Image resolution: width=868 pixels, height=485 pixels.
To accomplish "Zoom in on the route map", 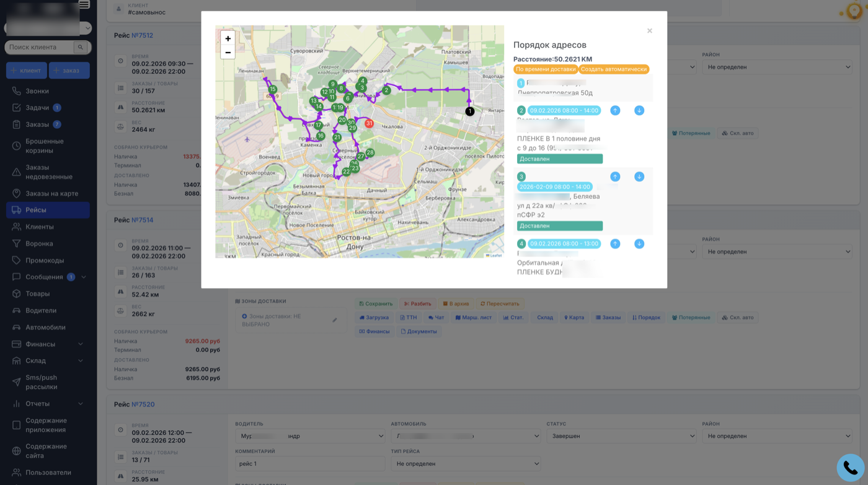I will [228, 38].
